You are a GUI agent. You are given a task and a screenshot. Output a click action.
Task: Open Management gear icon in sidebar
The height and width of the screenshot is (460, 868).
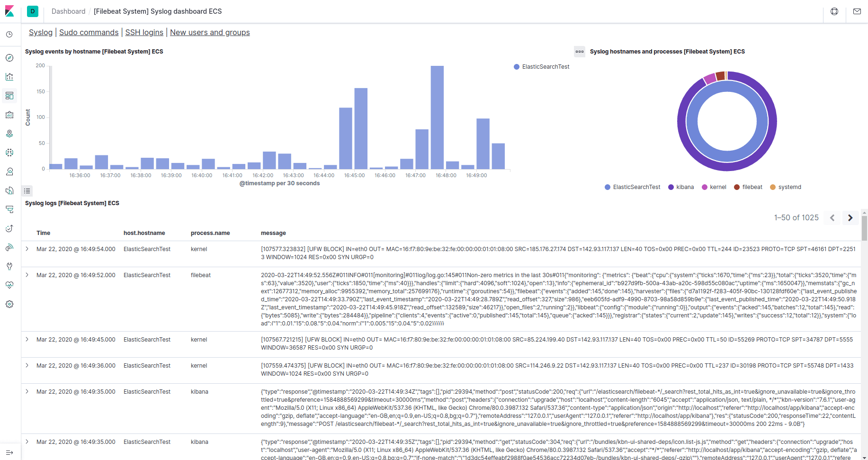click(9, 304)
